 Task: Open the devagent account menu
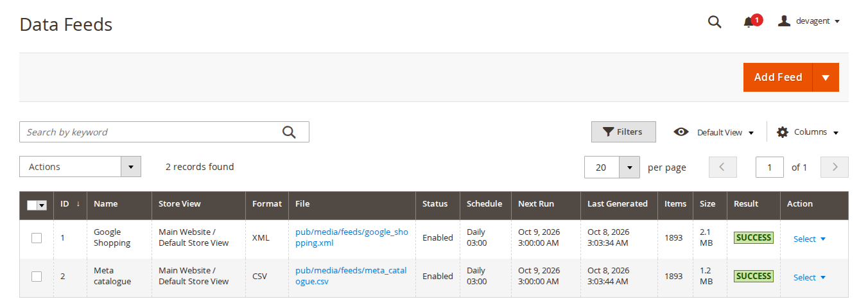(809, 21)
